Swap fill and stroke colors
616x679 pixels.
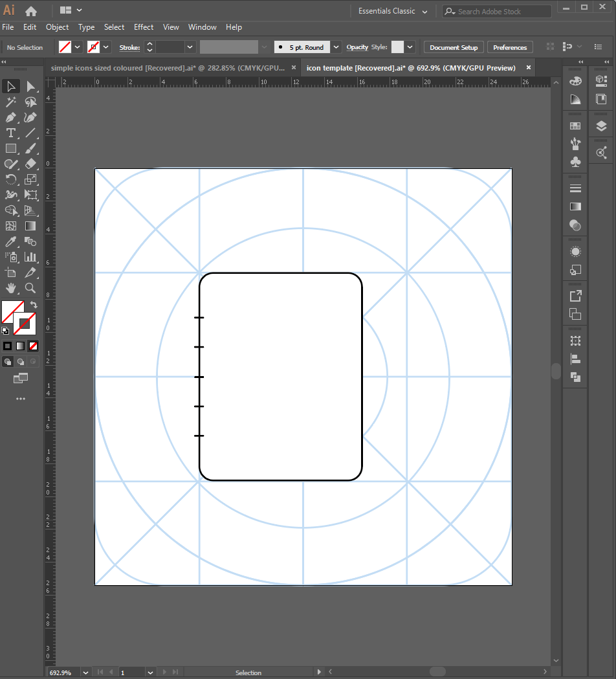[x=34, y=304]
